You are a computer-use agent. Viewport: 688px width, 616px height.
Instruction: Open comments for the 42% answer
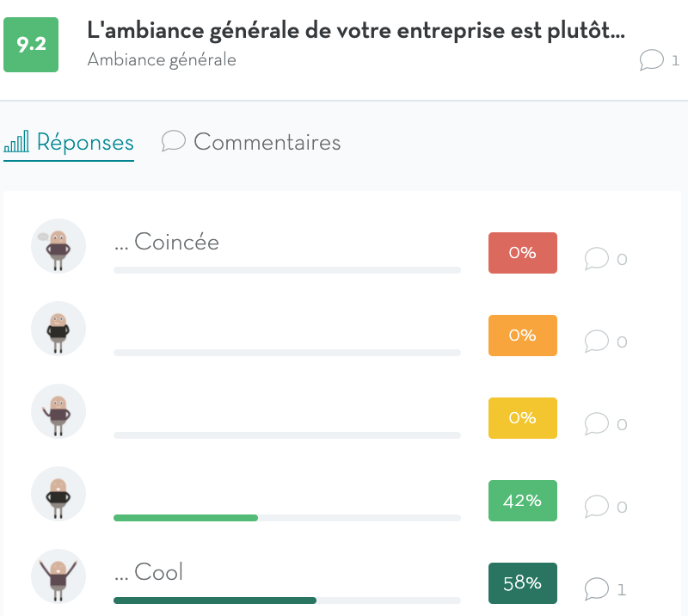coord(597,507)
